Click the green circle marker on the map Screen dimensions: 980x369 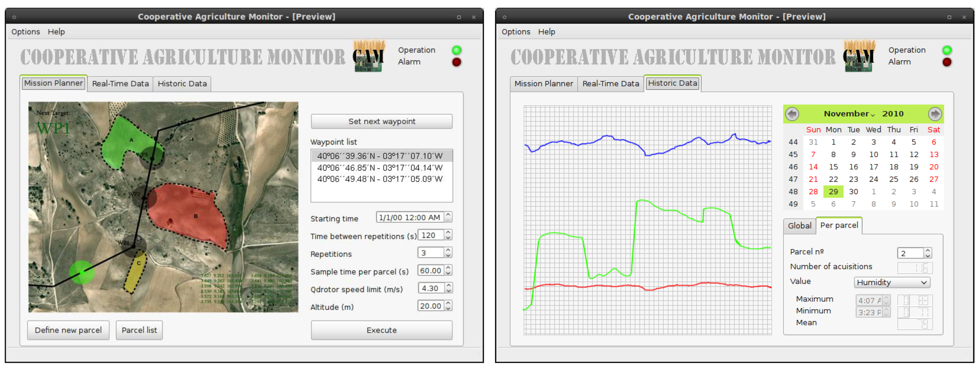81,272
